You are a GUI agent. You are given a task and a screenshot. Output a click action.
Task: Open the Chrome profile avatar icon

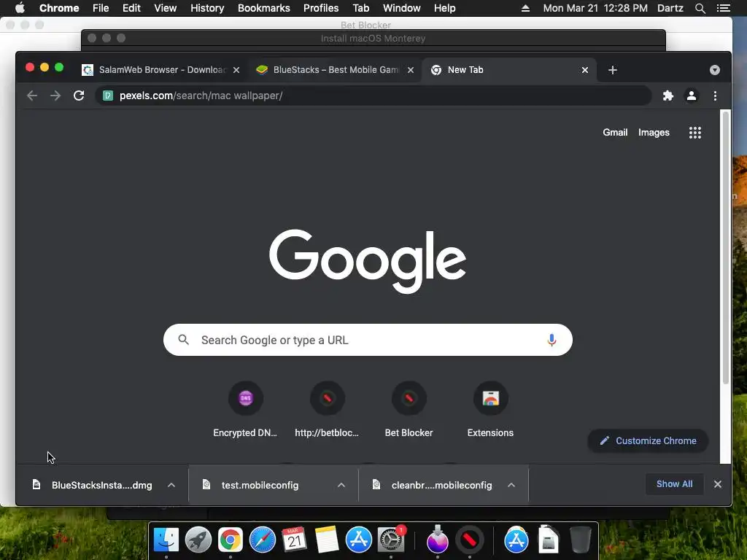click(692, 96)
